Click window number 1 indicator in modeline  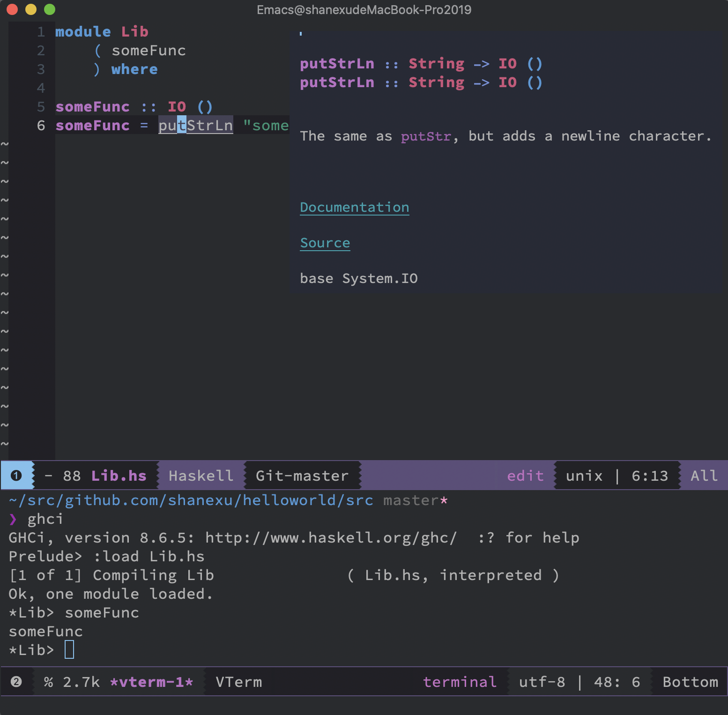pyautogui.click(x=16, y=476)
